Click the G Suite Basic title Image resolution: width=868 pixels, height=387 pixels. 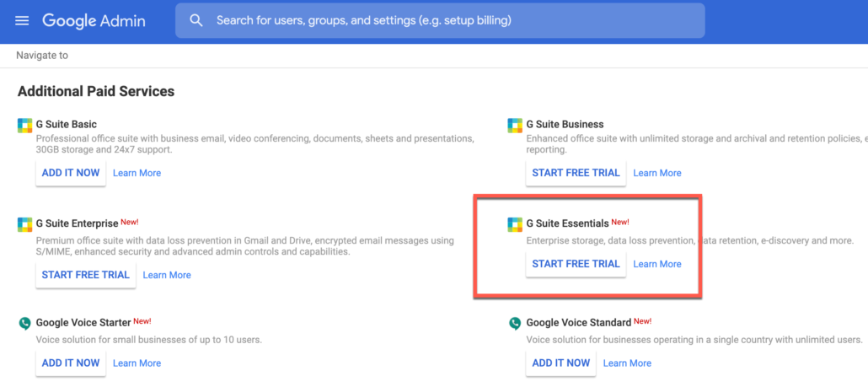click(67, 124)
